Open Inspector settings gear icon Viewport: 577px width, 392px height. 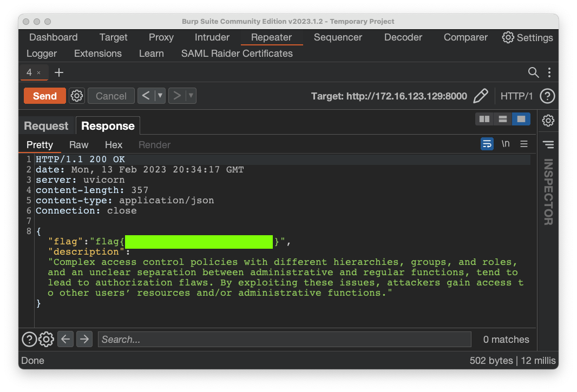tap(548, 121)
